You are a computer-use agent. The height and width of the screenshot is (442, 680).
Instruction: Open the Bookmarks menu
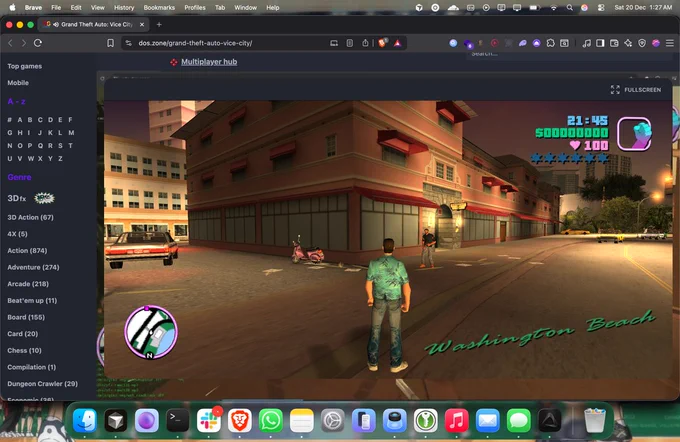pyautogui.click(x=159, y=7)
